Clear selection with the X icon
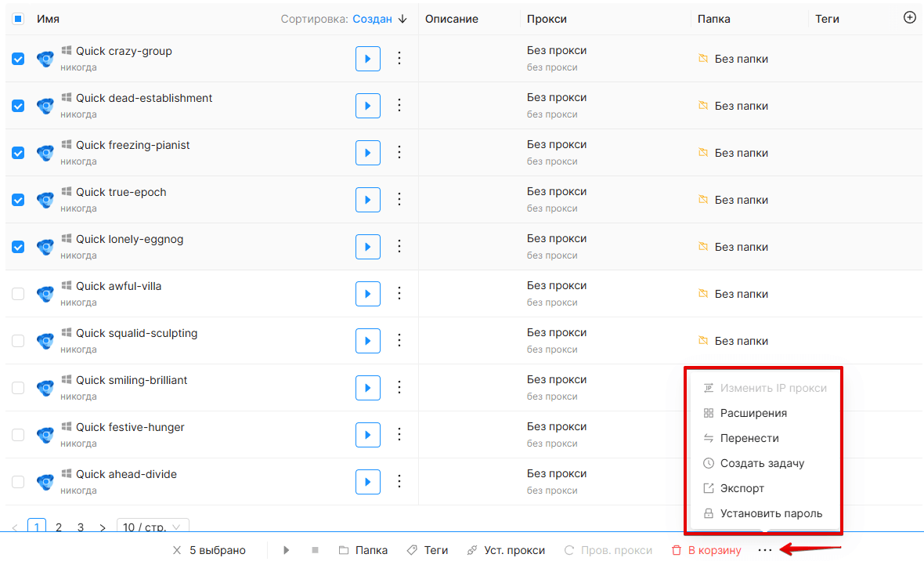 (x=177, y=550)
